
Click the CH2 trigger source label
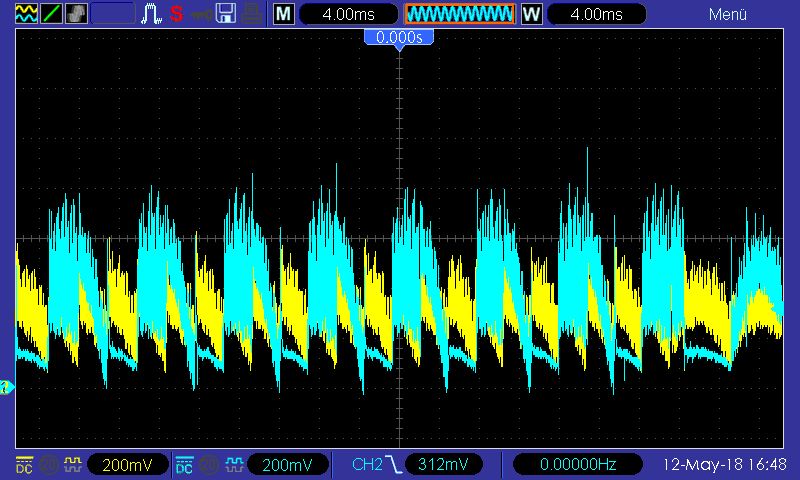click(367, 464)
